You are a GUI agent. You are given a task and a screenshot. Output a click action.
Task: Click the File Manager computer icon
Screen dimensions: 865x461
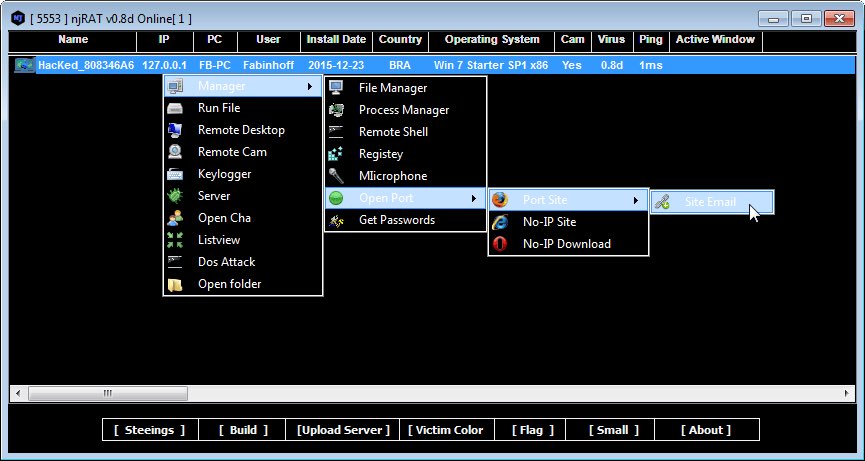(336, 88)
